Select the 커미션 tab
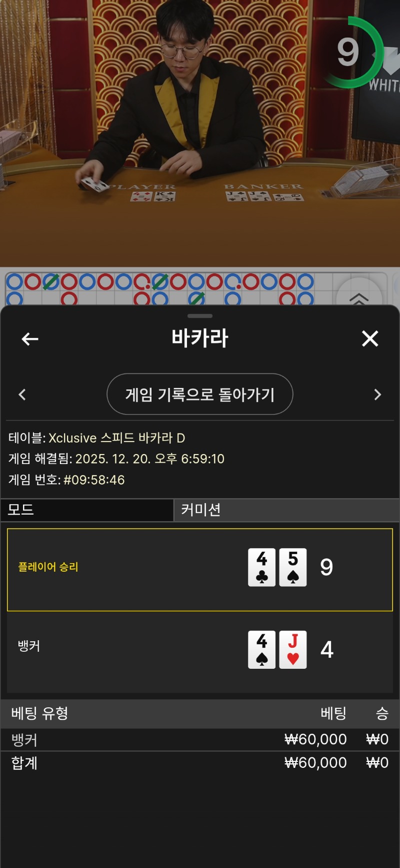 [x=286, y=510]
